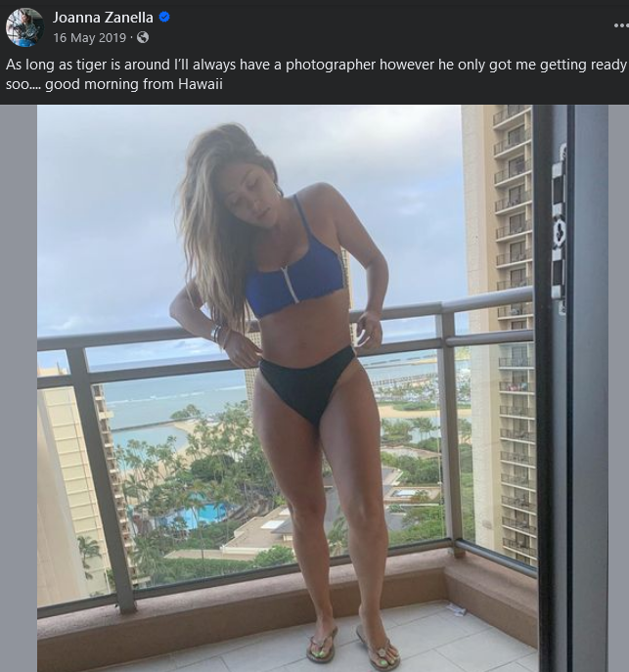The width and height of the screenshot is (629, 672).
Task: Click the blue verified badge icon
Action: pos(164,18)
